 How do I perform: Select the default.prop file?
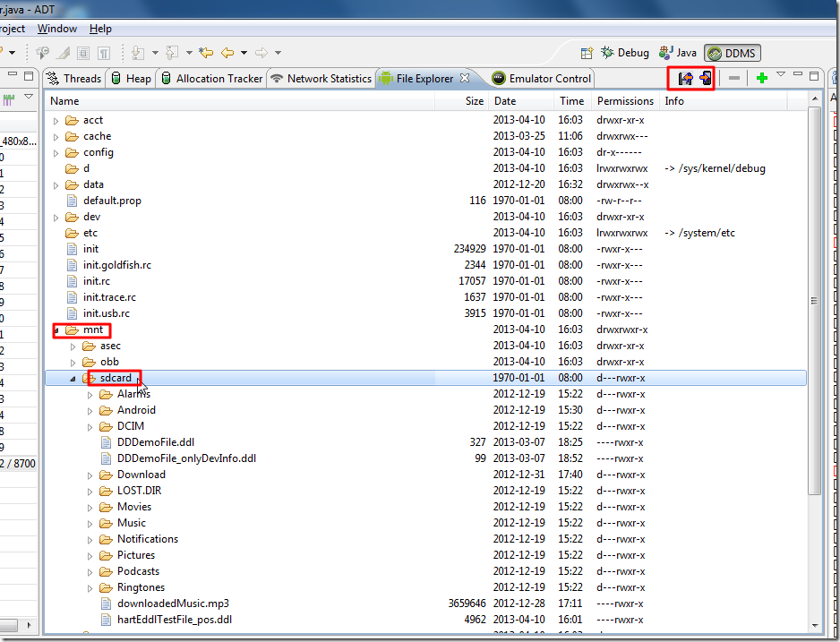coord(112,201)
